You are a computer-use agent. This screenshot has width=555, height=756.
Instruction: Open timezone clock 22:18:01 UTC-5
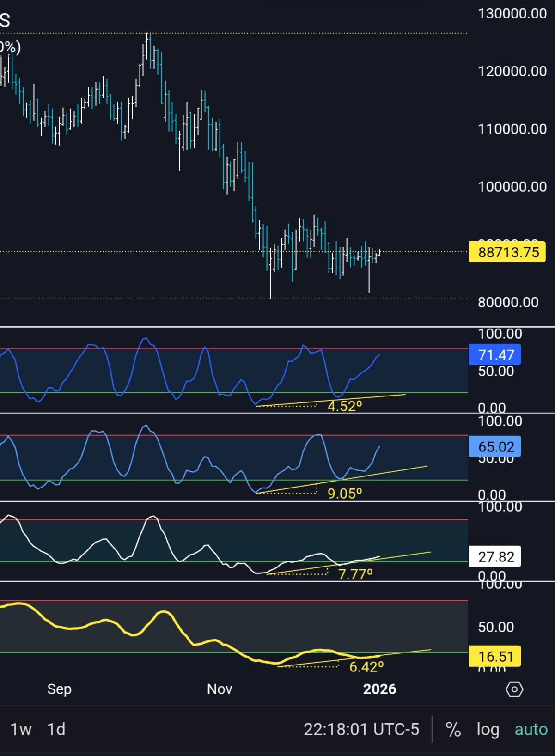[x=361, y=729]
